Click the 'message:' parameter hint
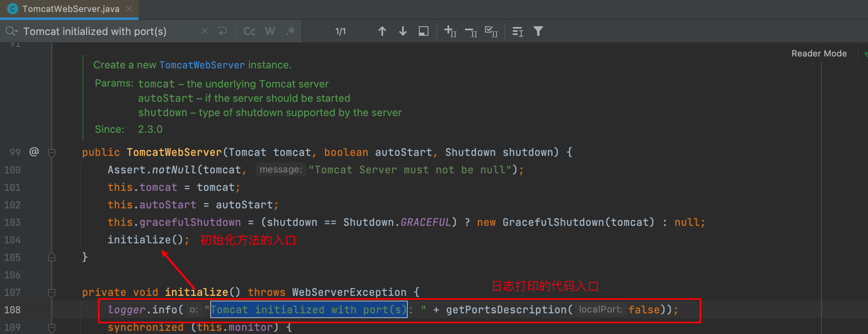 point(281,170)
